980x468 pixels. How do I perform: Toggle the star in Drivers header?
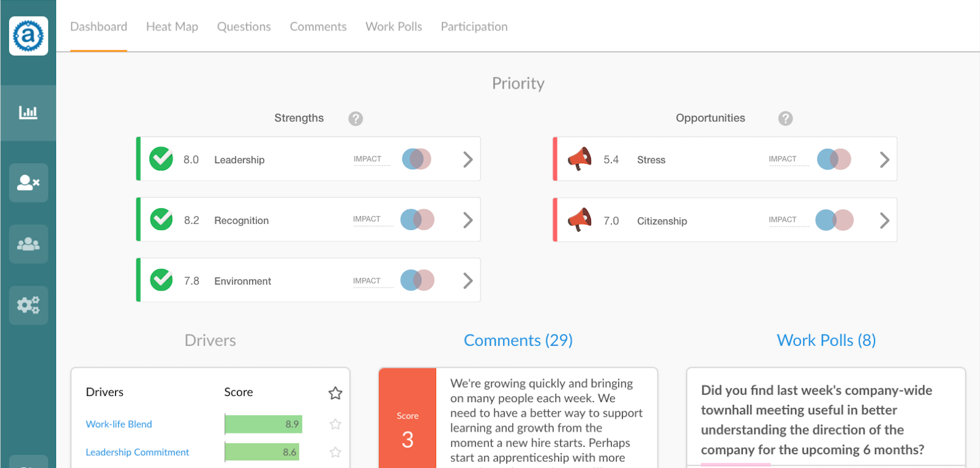[335, 393]
